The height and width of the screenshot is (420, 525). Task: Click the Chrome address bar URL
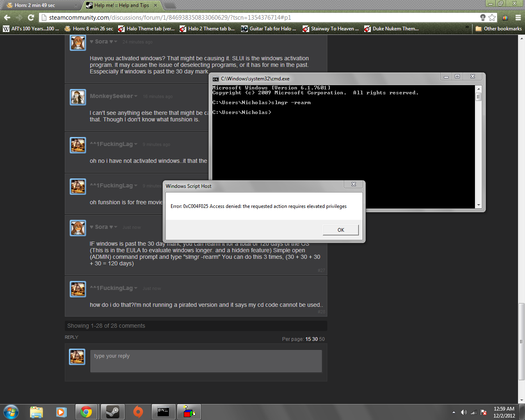point(170,18)
